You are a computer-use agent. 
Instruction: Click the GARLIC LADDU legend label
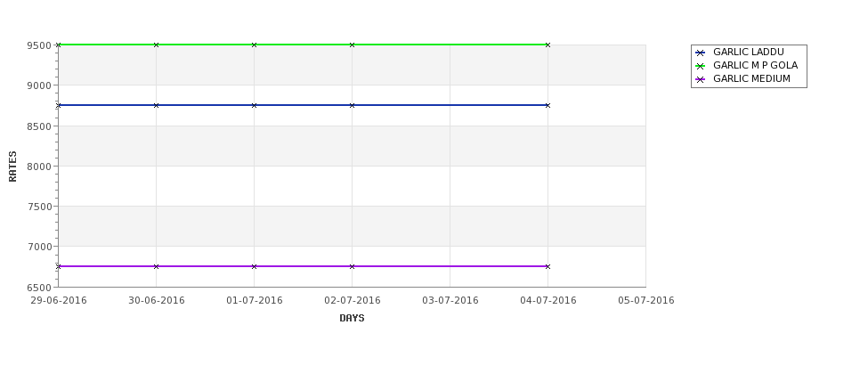click(x=749, y=52)
